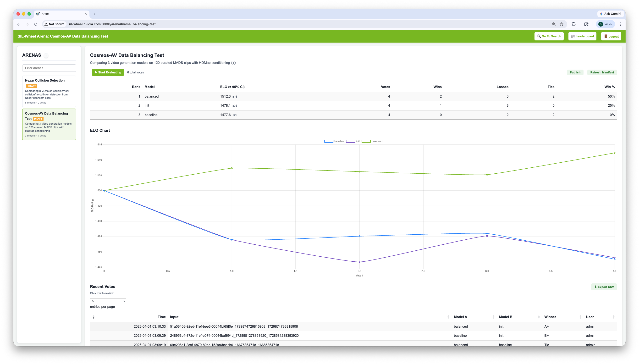Click 'init' model in leaderboard table
Viewport: 639px width, 364px height.
pos(147,105)
